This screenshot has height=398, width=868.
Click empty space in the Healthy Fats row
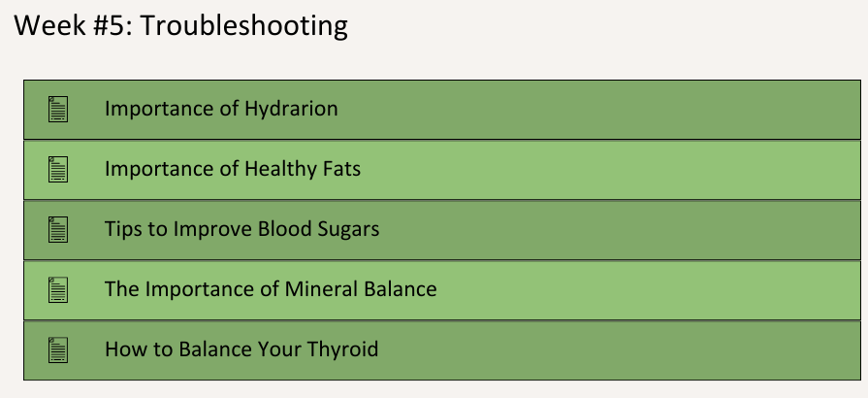click(609, 170)
